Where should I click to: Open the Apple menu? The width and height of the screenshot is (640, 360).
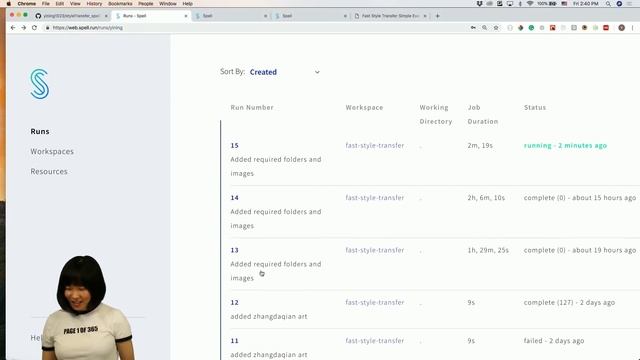tap(9, 4)
